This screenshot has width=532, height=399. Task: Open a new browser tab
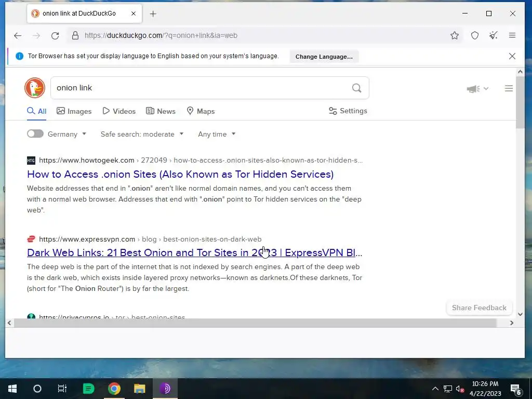pos(153,14)
